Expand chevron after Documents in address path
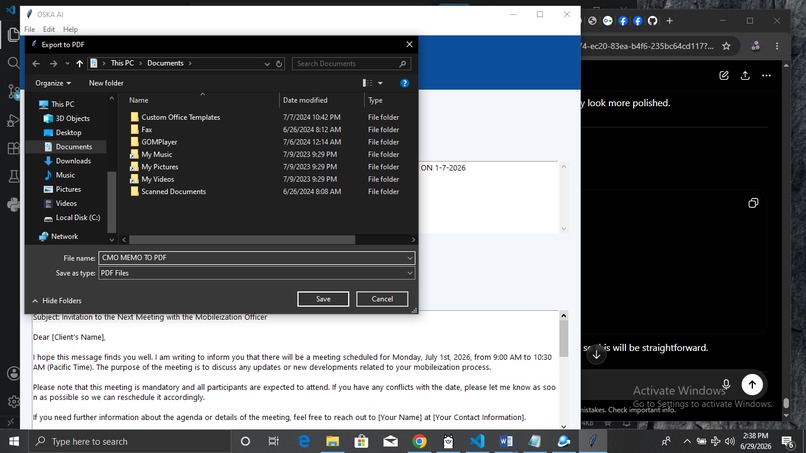 point(190,63)
